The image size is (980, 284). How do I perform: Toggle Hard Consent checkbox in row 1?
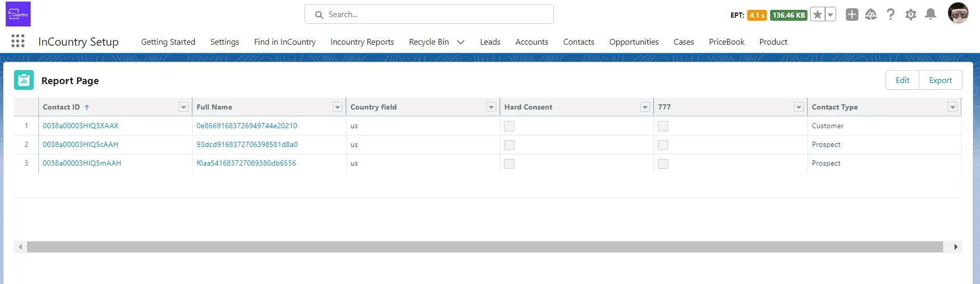tap(509, 126)
